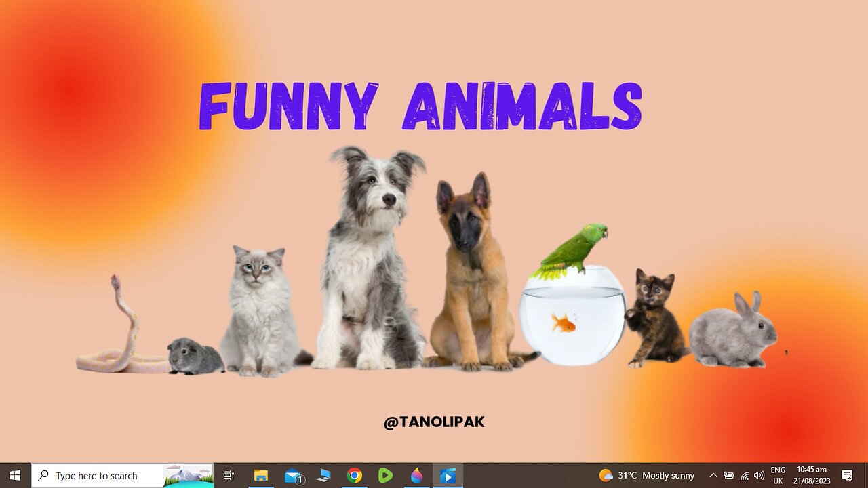Open the mountain landscape search highlight image
The image size is (868, 488).
189,476
